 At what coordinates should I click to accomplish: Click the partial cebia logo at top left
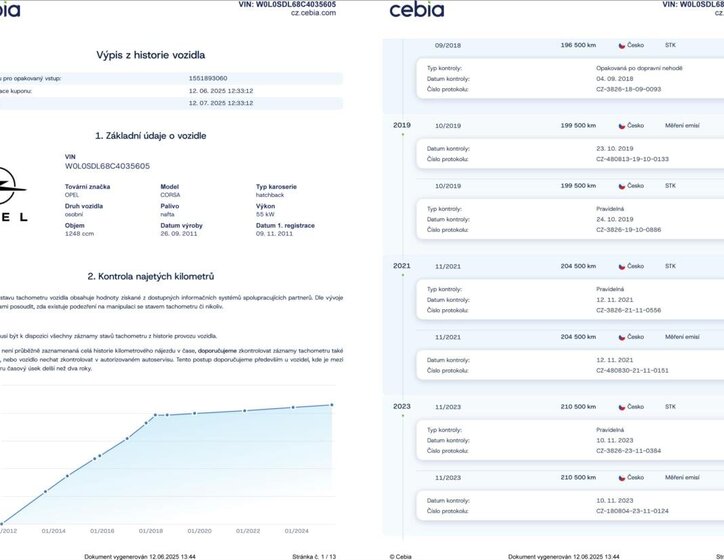10,10
